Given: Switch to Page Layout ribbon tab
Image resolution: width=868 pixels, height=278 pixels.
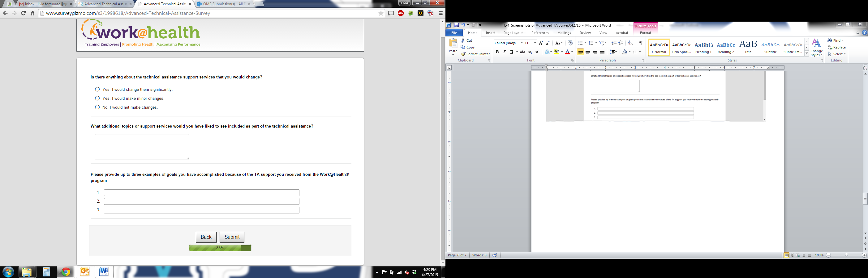Looking at the screenshot, I should pos(513,33).
